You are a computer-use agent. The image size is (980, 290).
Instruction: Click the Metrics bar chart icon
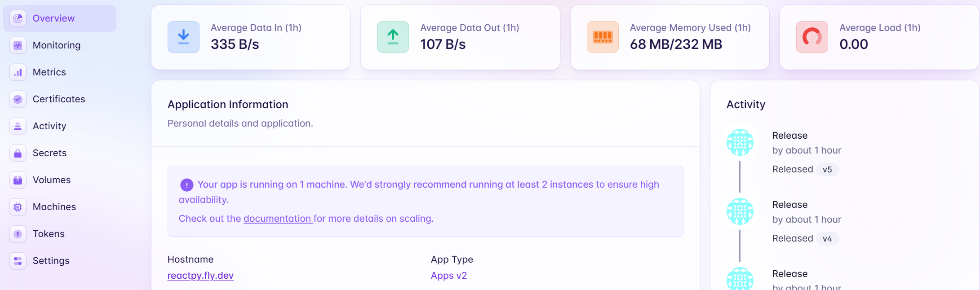tap(18, 72)
